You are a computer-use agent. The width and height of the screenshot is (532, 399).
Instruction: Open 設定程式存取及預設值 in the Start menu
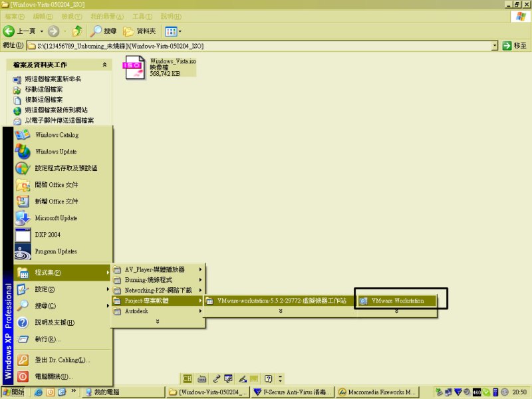(x=63, y=168)
